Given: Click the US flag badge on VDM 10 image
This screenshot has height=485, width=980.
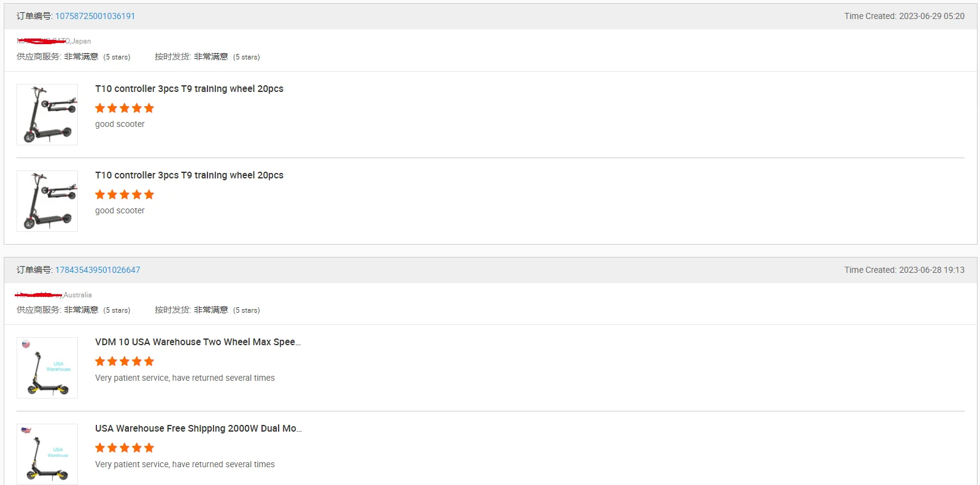Looking at the screenshot, I should click(x=26, y=345).
